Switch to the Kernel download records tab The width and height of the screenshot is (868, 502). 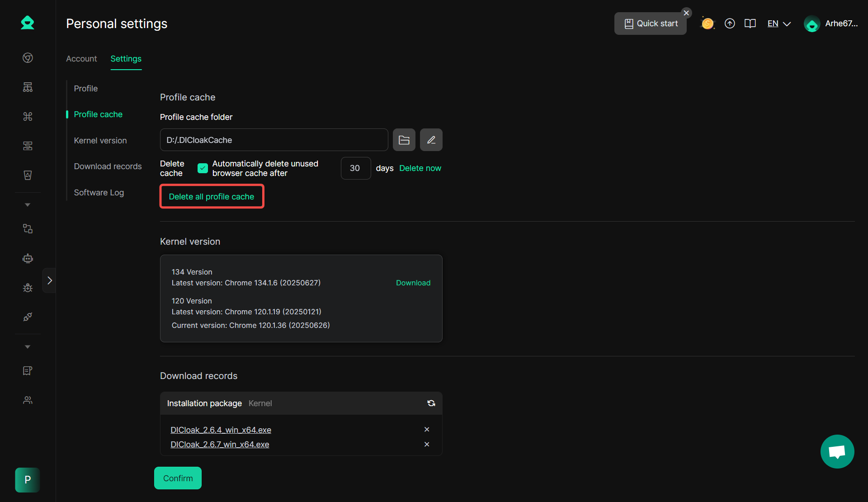click(260, 403)
